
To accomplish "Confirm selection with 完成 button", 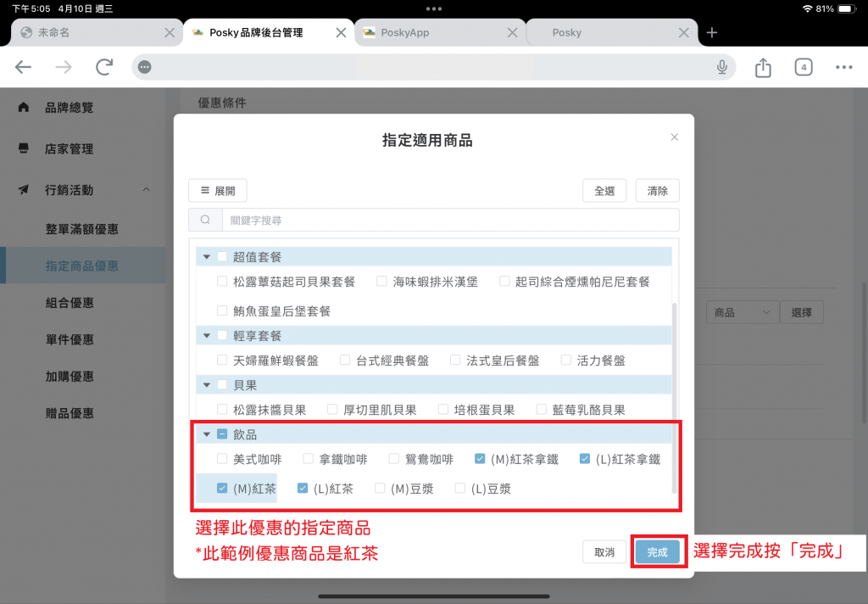I will [x=657, y=552].
